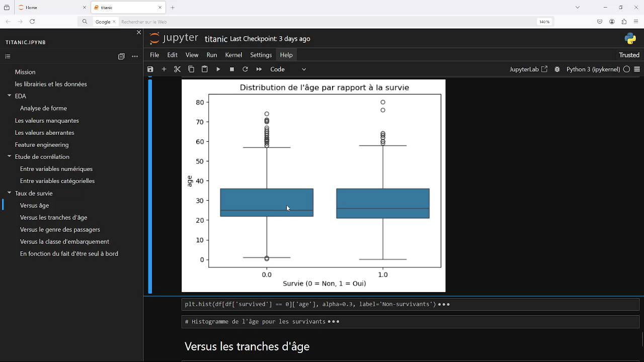Click the Trusted button
The width and height of the screenshot is (644, 362).
click(x=629, y=55)
